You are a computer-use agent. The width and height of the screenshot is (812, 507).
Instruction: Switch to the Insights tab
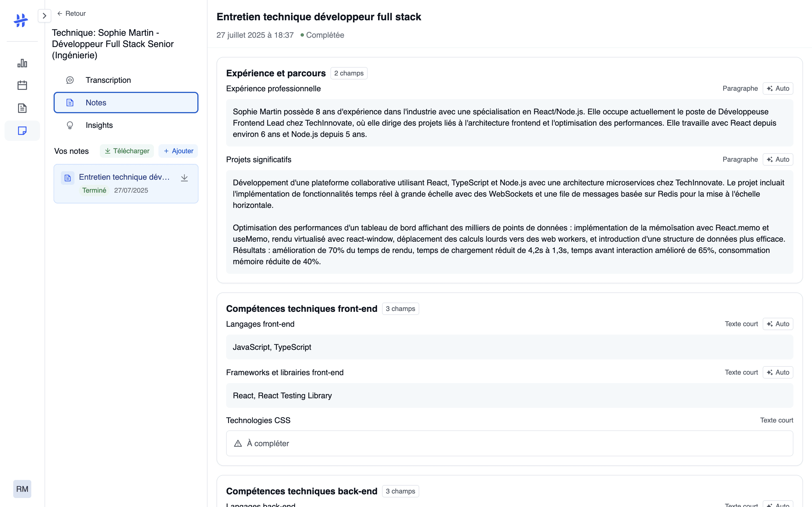pos(99,125)
